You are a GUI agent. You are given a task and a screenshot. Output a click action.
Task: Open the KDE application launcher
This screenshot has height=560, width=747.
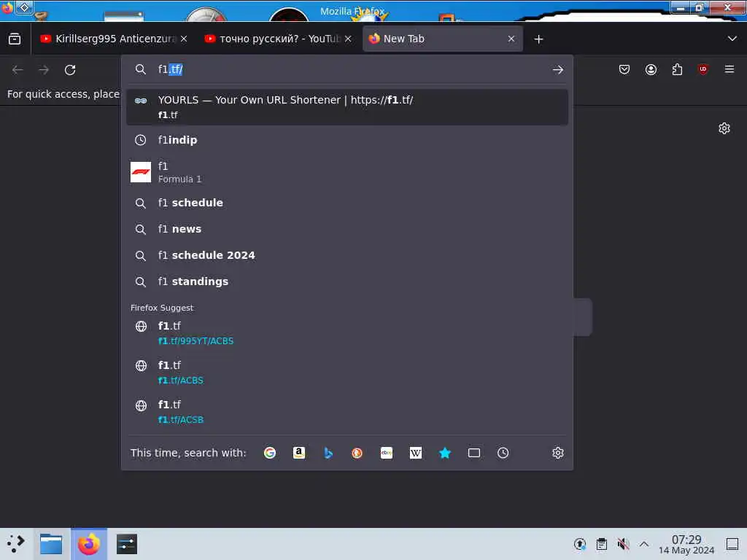[x=16, y=544]
